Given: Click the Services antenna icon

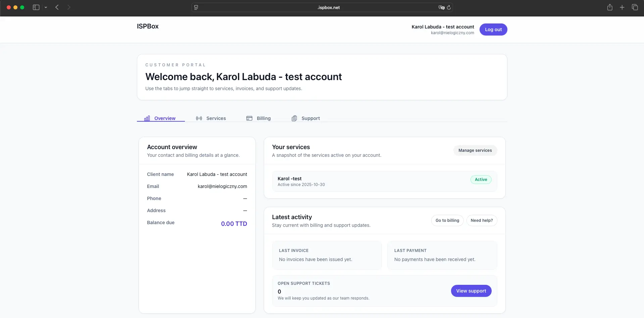Looking at the screenshot, I should pos(199,118).
